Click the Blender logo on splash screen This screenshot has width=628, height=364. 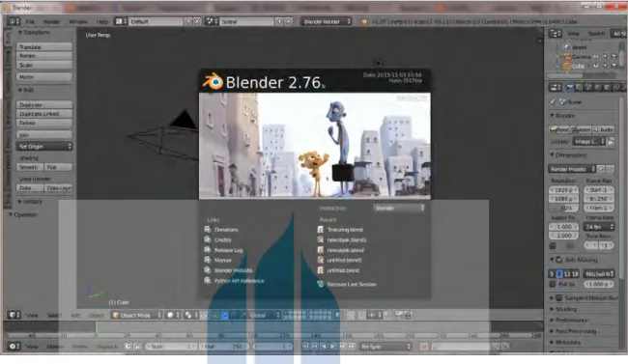pos(213,81)
